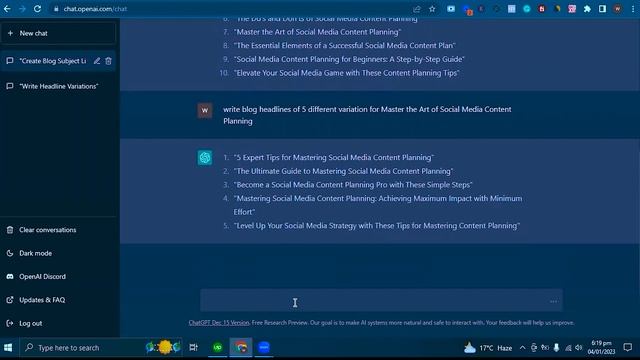Viewport: 640px width, 360px height.
Task: Click the trash icon beside Clear conversations
Action: coord(10,230)
